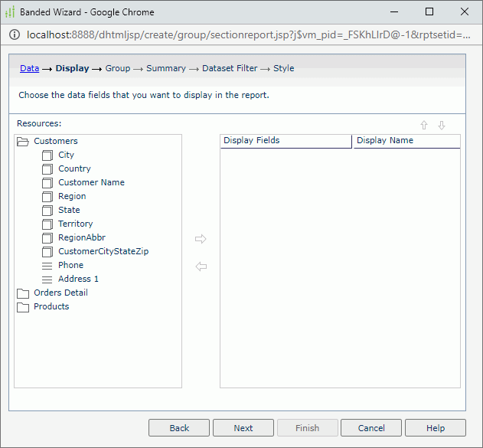Click the add field right arrow icon
The image size is (483, 448).
[x=201, y=239]
